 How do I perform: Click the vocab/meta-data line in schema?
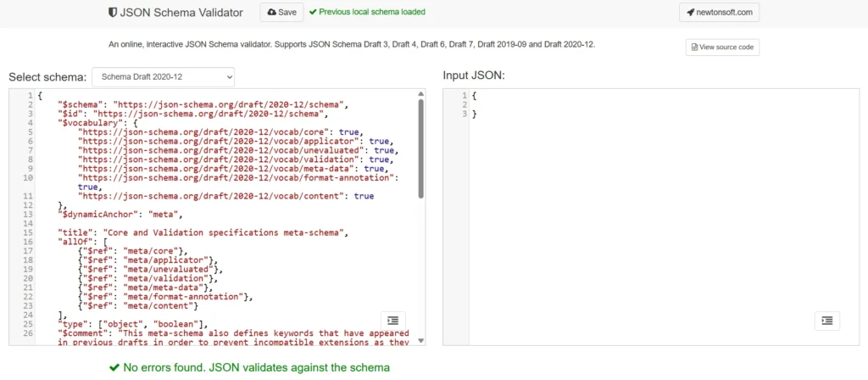click(233, 169)
